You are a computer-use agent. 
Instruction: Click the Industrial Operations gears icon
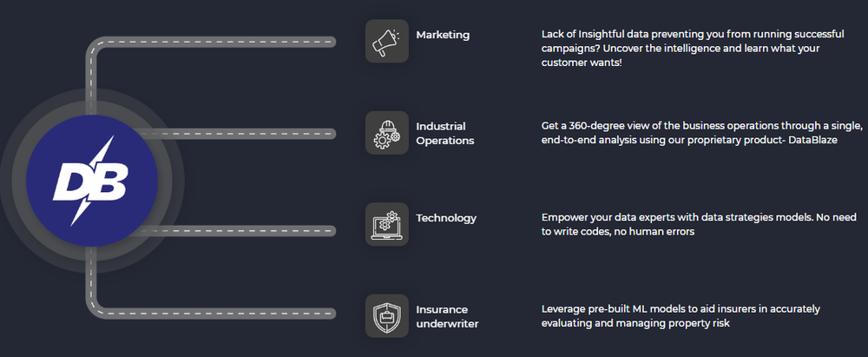(387, 133)
